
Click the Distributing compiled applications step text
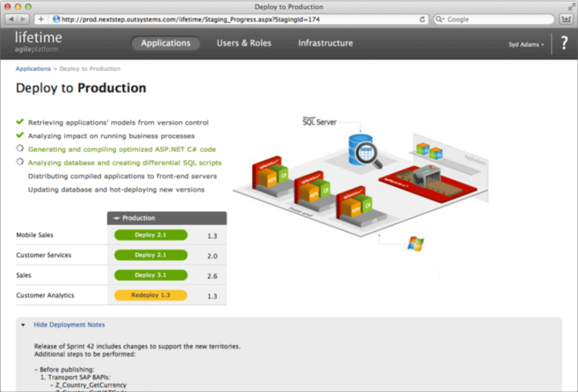point(123,176)
